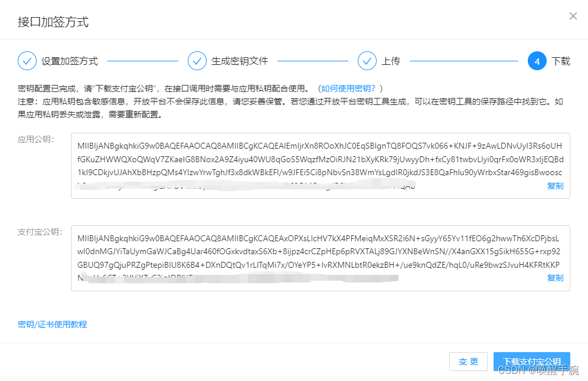588x381 pixels.
Task: Click the checkmark icon beside 生成密钥文件
Action: coord(197,61)
